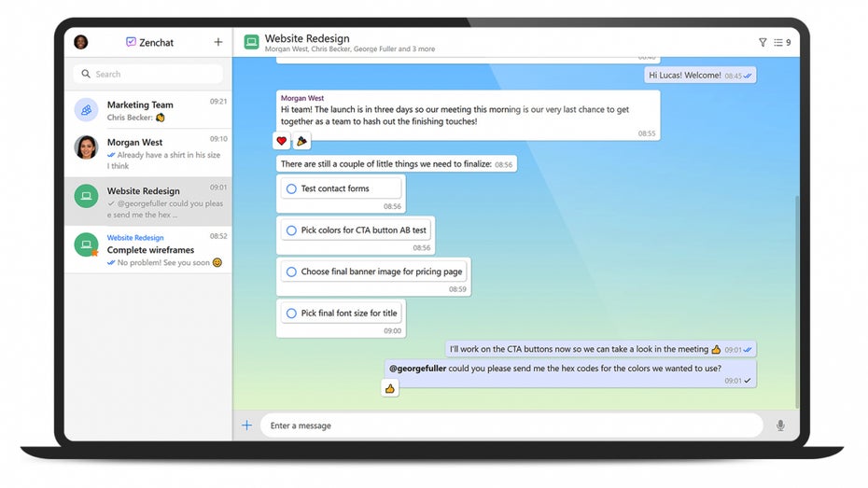
Task: Click the microphone icon to record voice
Action: tap(780, 425)
